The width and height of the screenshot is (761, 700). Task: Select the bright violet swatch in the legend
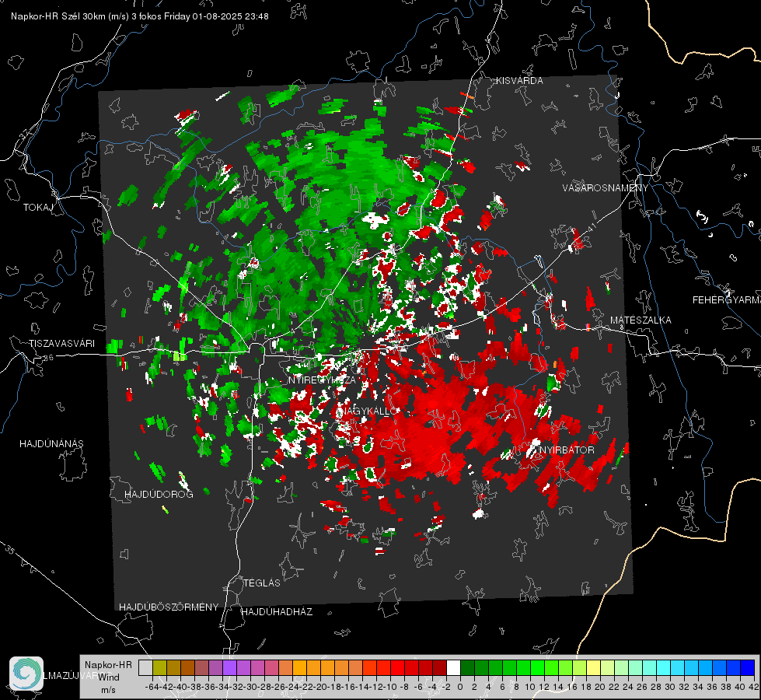229,667
